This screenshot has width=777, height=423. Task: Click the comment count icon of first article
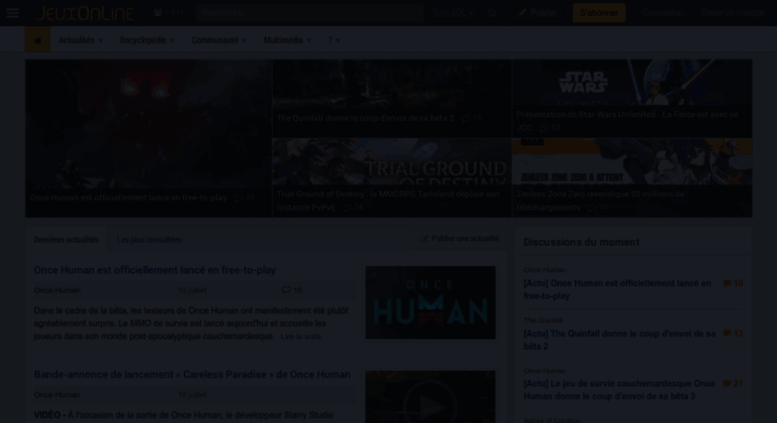pos(286,290)
